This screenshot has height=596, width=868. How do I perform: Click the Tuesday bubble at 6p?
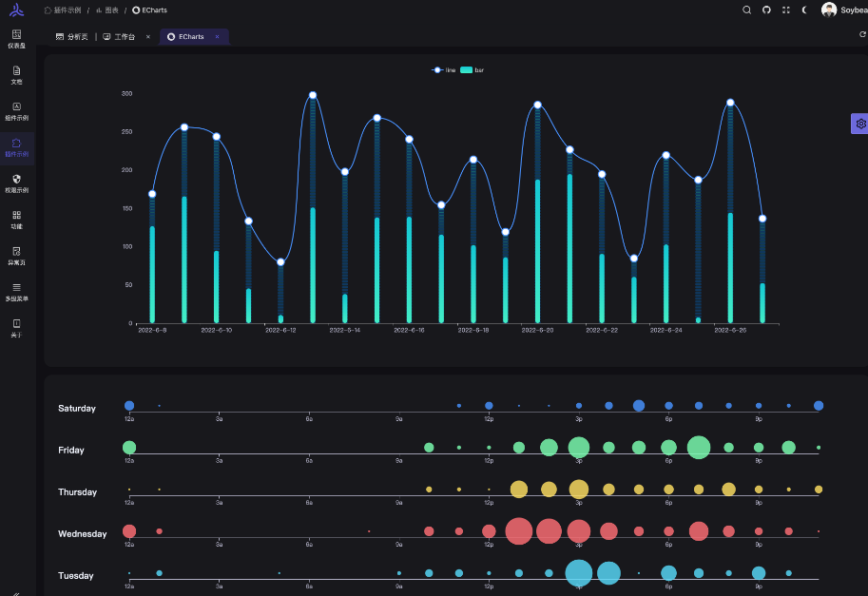668,573
